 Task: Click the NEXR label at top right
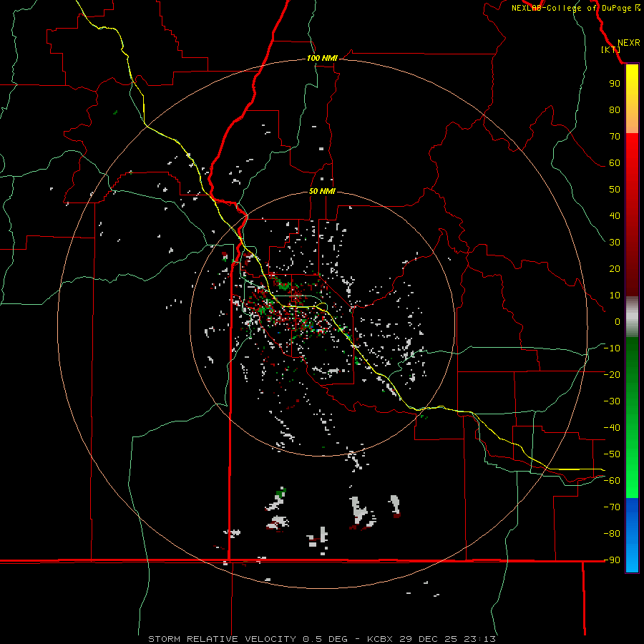[x=629, y=43]
